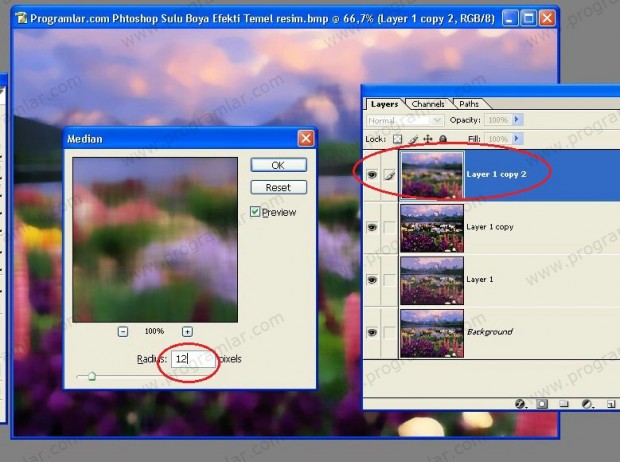Switch to the Paths tab
The height and width of the screenshot is (462, 620).
pos(469,104)
